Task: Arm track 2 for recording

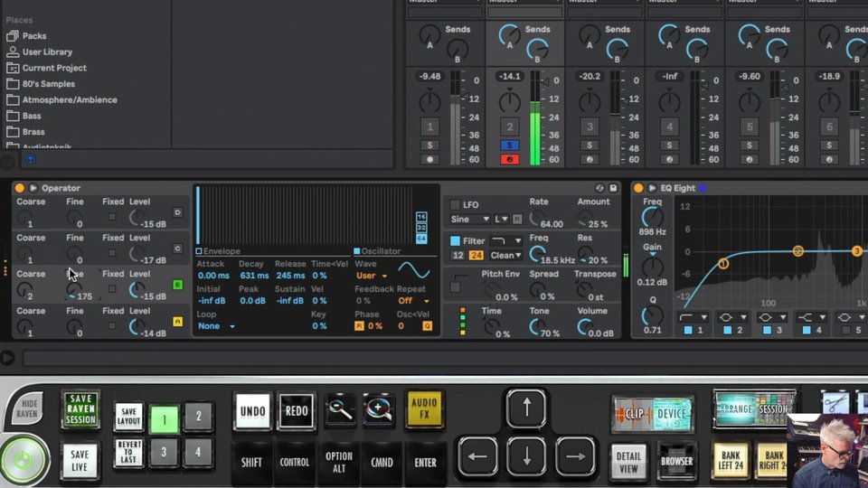Action: click(509, 159)
